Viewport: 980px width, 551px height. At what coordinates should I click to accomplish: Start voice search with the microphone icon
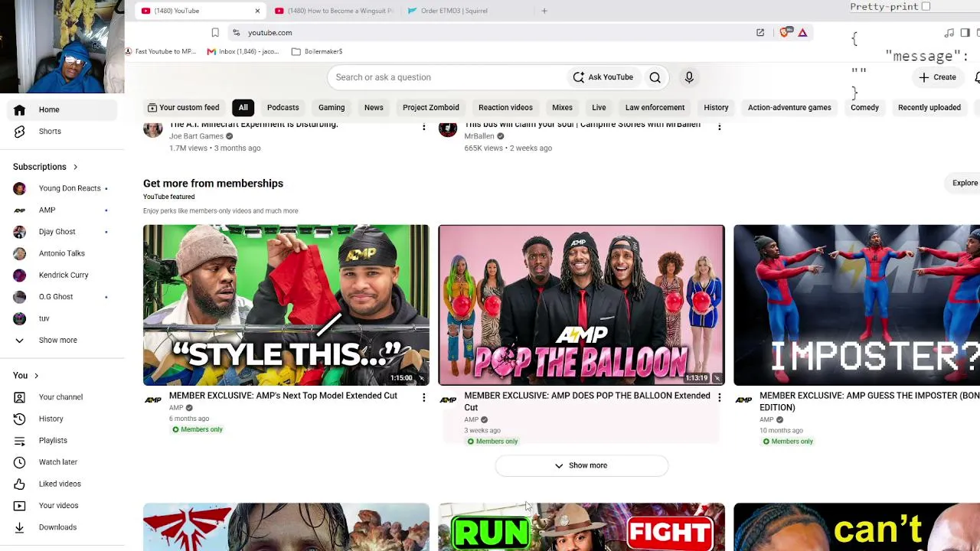point(689,77)
